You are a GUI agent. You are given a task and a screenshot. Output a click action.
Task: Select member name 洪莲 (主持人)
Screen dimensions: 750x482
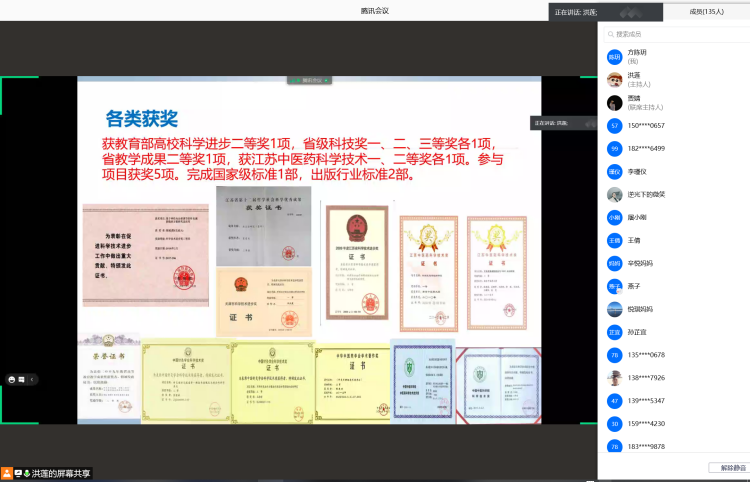point(634,76)
